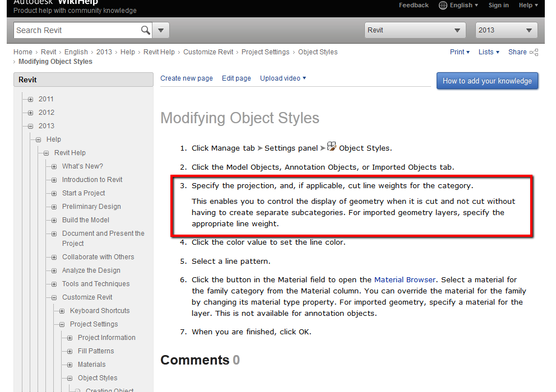Expand Document and Present the Project node
Screen dimensions: 556x392
tap(54, 234)
